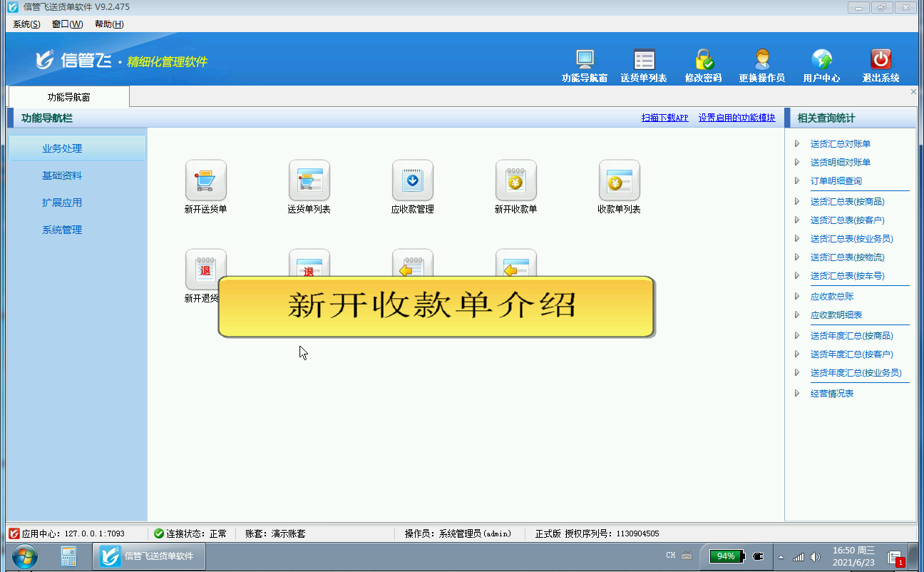Open the 帮助(H) menu

tap(109, 24)
